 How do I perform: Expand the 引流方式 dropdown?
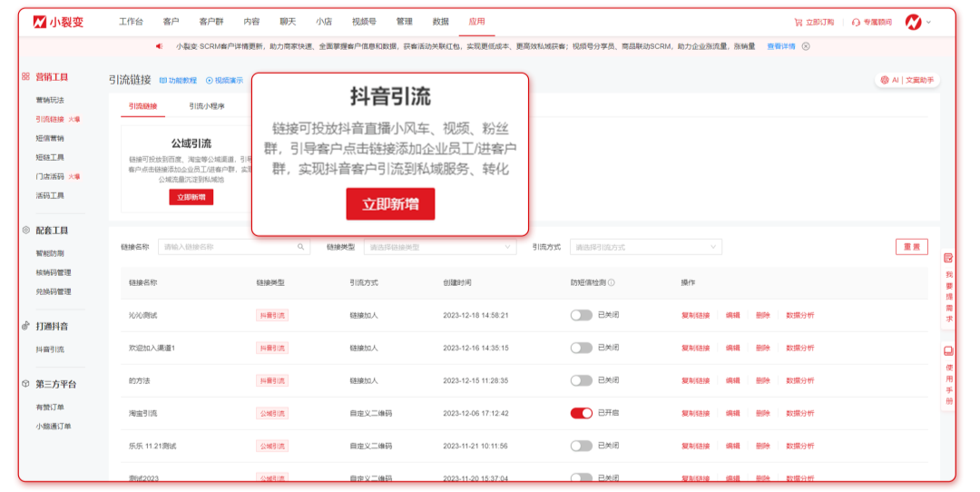(x=646, y=247)
